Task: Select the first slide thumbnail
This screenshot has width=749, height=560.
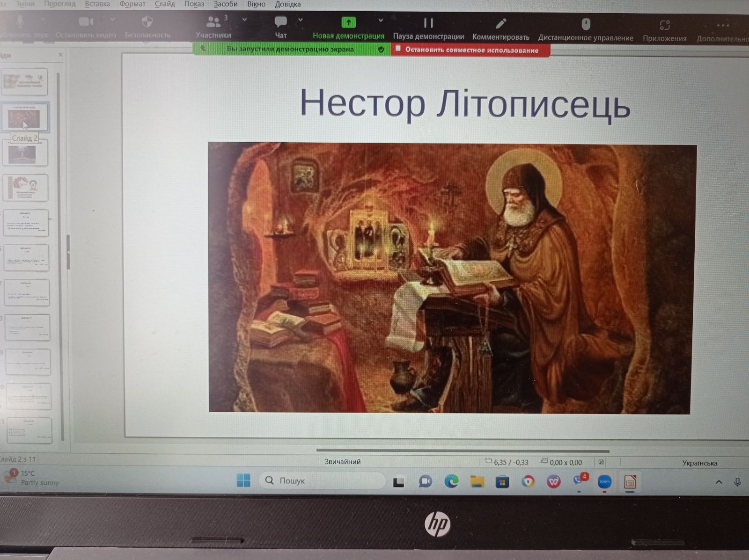Action: (25, 82)
